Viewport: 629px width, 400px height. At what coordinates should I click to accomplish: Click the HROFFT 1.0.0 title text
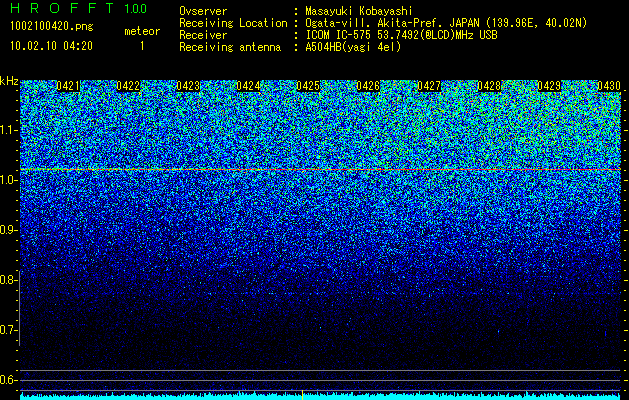pos(79,8)
